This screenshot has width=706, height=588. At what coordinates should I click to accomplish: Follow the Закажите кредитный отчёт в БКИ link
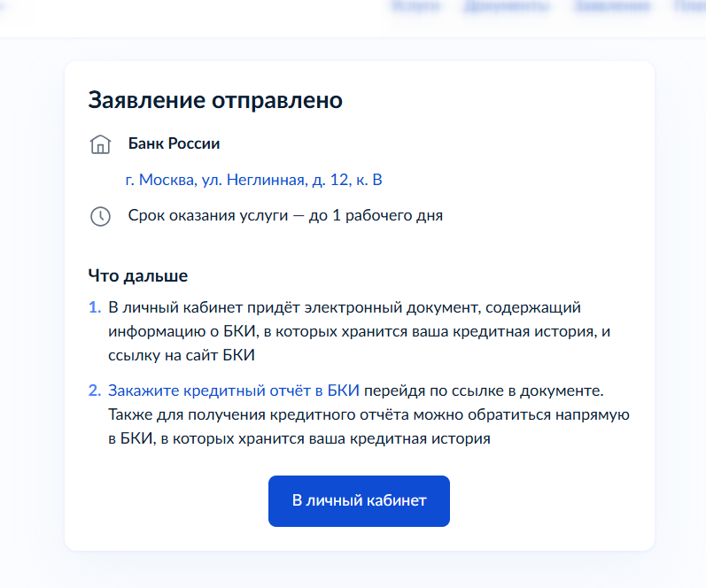coord(234,391)
